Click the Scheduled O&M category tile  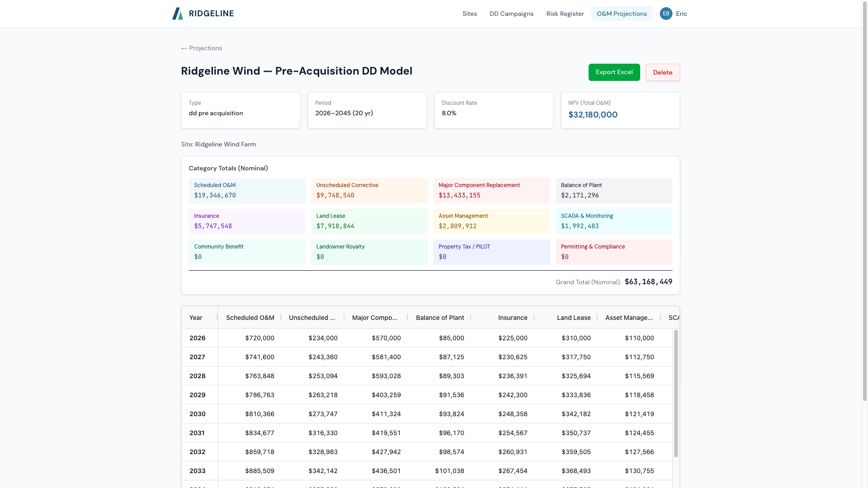(x=247, y=190)
